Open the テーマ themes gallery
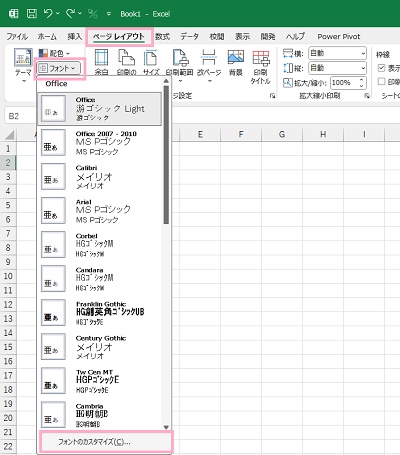The width and height of the screenshot is (400, 455). pyautogui.click(x=23, y=66)
